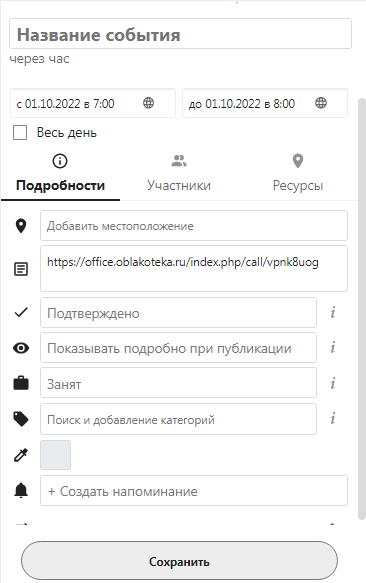Screen dimensions: 366x583
Task: Click info icon beside Занят field
Action: (333, 383)
